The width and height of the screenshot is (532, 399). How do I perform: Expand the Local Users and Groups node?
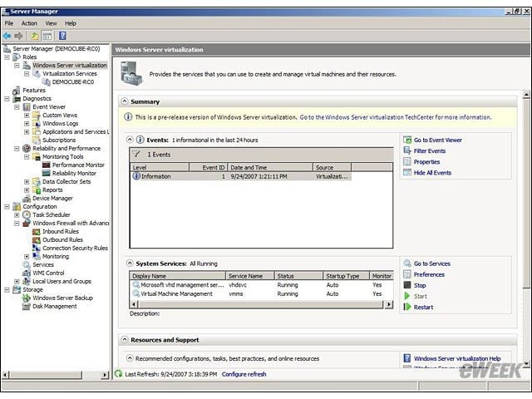pos(17,281)
